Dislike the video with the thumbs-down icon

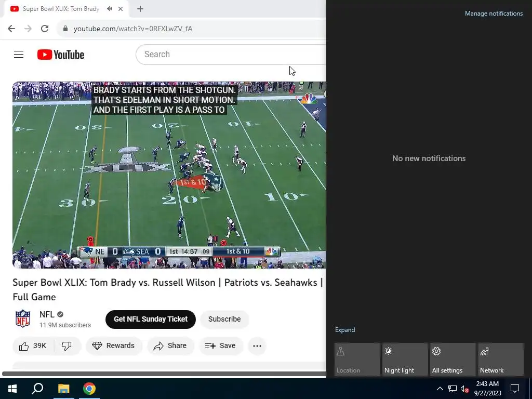tap(67, 345)
